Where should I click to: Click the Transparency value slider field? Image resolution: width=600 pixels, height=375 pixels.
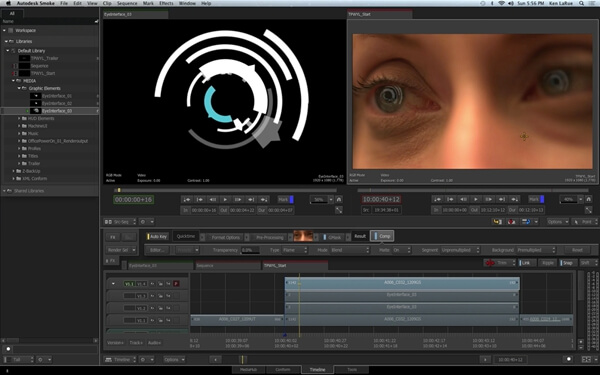click(250, 250)
